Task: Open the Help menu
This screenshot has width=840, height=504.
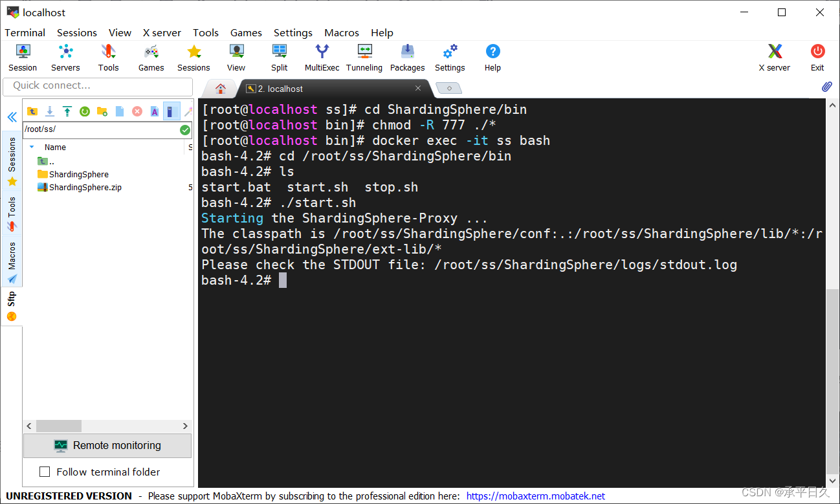Action: pos(382,32)
